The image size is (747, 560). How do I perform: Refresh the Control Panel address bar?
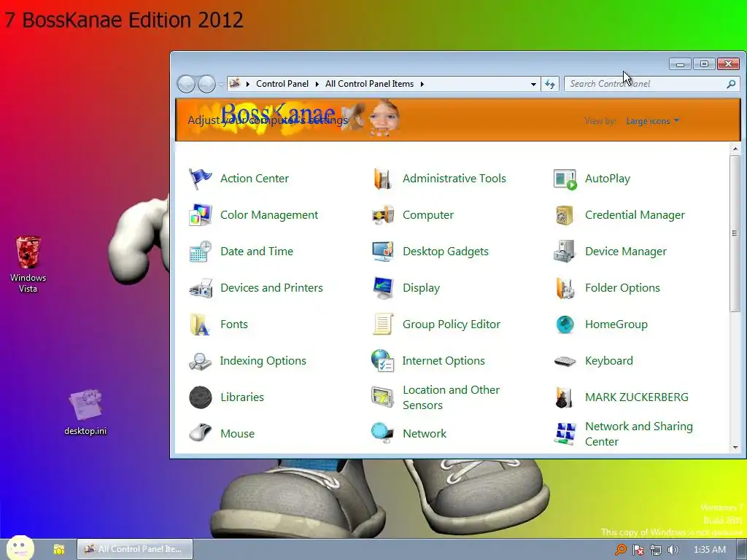pyautogui.click(x=550, y=85)
